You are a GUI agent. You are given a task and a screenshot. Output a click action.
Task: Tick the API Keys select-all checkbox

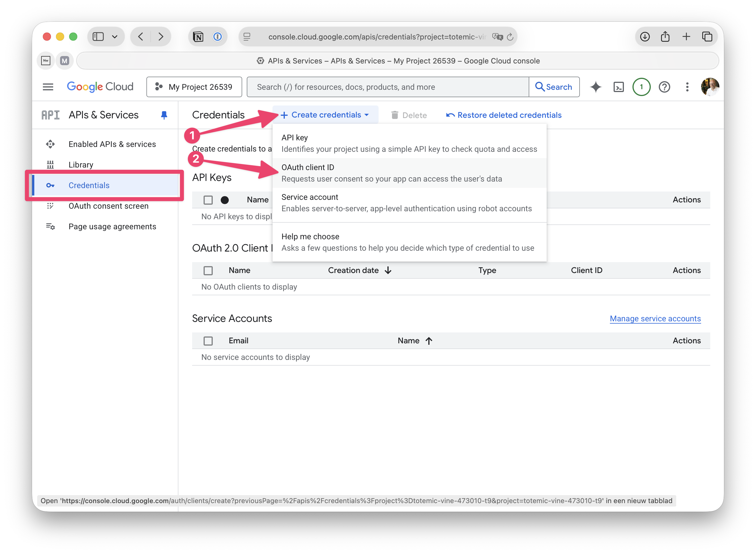click(208, 200)
